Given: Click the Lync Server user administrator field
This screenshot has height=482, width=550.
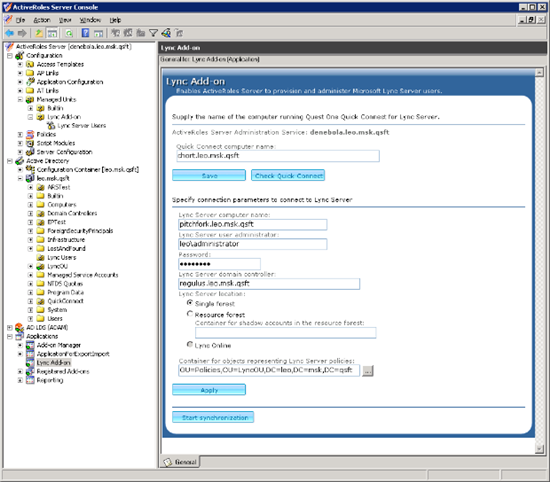Looking at the screenshot, I should [253, 244].
